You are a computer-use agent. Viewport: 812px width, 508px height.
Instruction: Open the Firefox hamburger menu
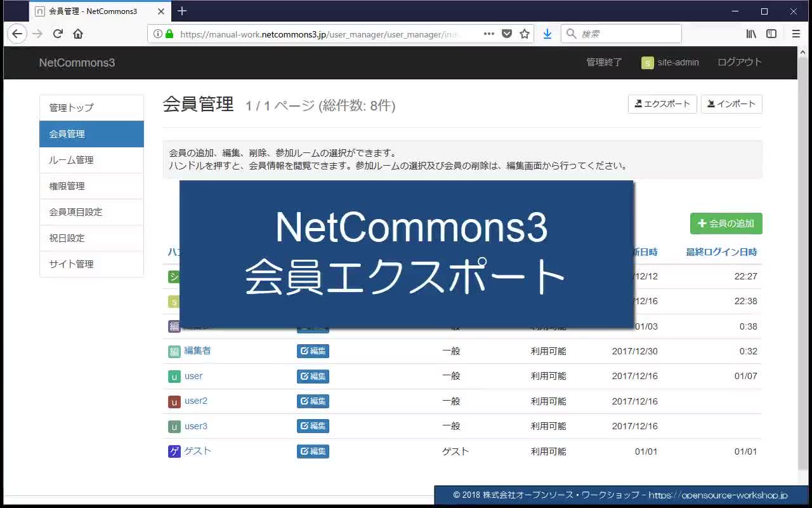click(796, 34)
